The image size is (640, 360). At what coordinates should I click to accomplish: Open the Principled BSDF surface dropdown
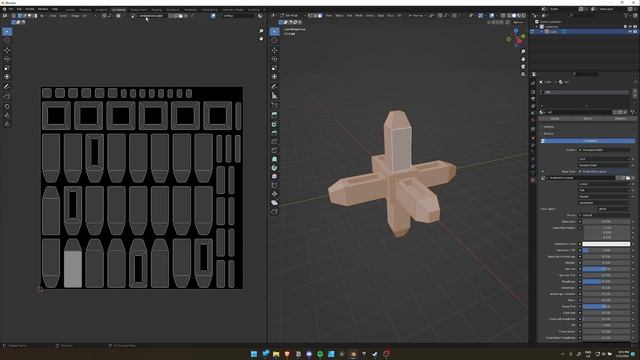pos(604,150)
